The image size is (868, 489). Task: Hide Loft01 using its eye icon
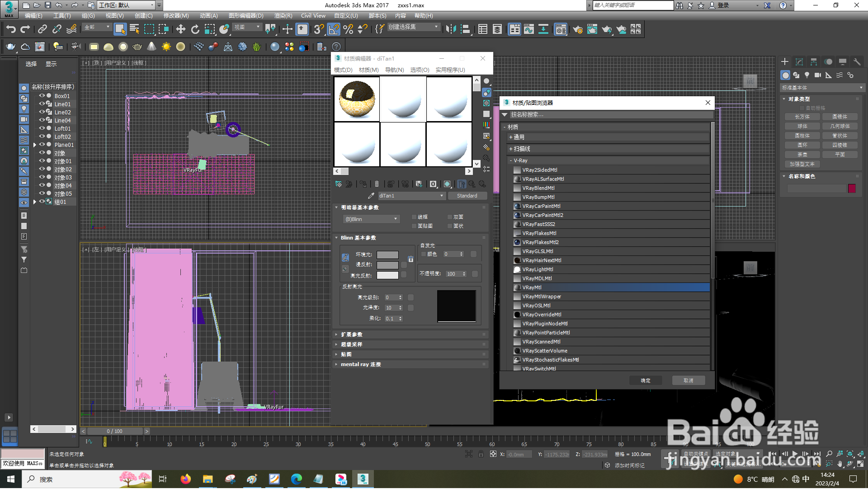pyautogui.click(x=42, y=128)
